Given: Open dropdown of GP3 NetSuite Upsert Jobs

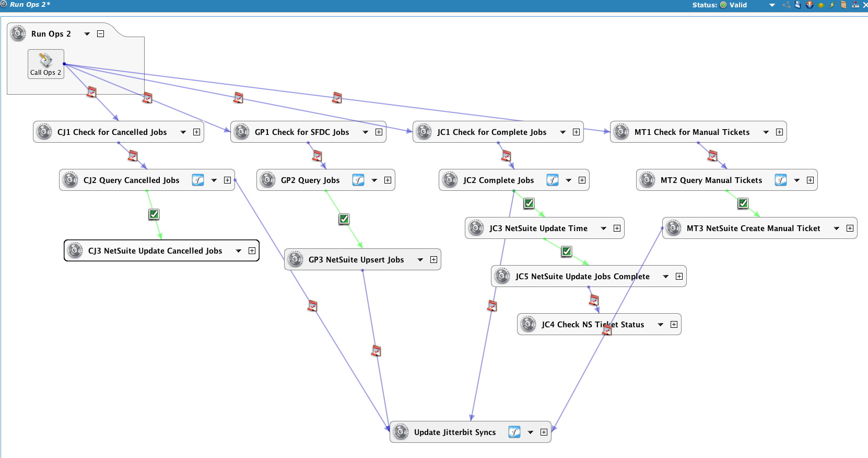Looking at the screenshot, I should pos(420,260).
